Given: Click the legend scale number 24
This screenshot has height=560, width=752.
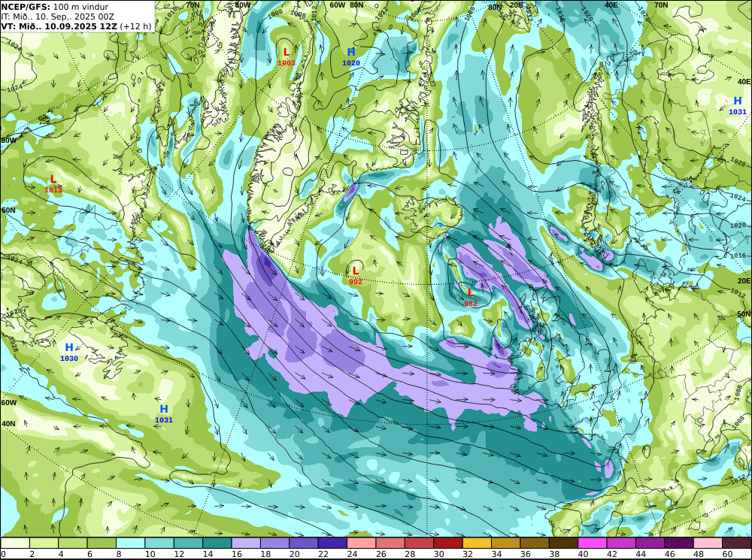Looking at the screenshot, I should 353,554.
